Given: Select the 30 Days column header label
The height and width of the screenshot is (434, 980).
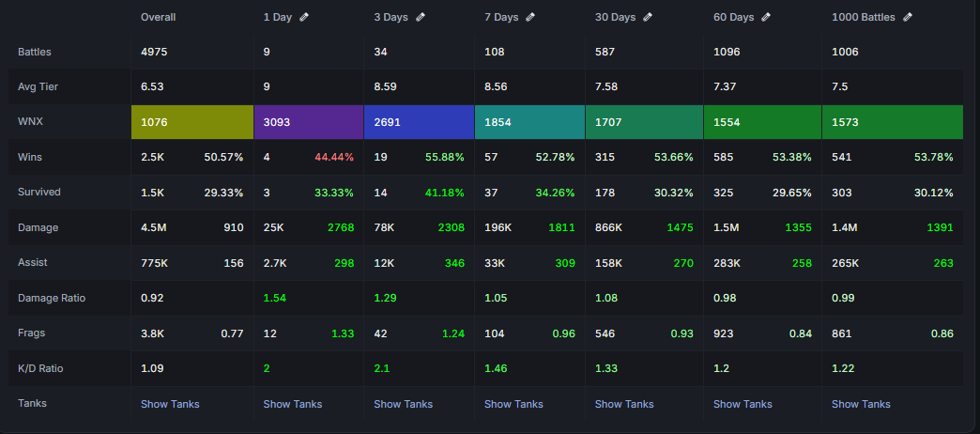Looking at the screenshot, I should click(615, 18).
